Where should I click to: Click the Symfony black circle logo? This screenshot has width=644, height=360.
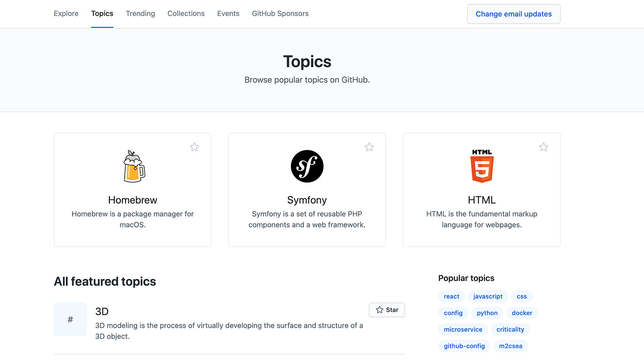307,166
